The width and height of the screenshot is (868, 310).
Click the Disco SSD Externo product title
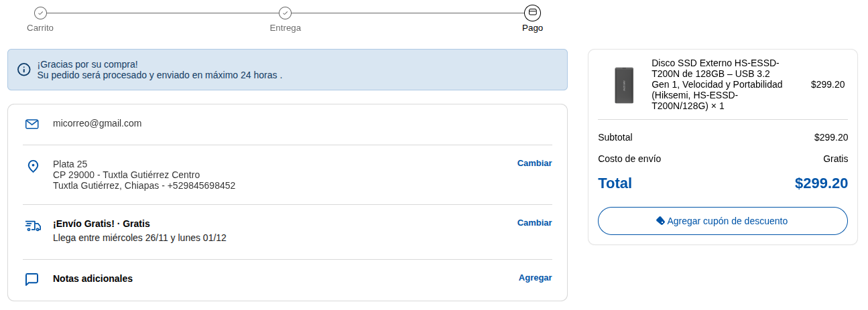[x=717, y=84]
